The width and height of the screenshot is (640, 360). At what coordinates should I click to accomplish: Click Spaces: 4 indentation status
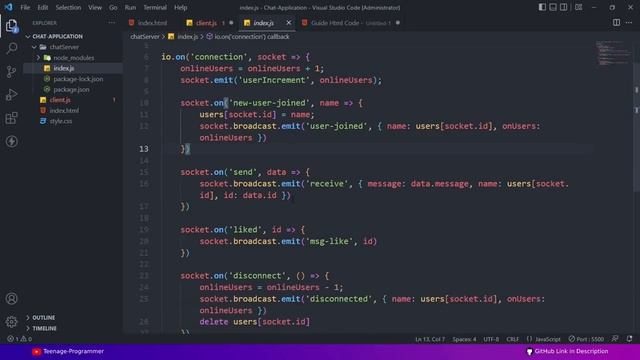464,339
